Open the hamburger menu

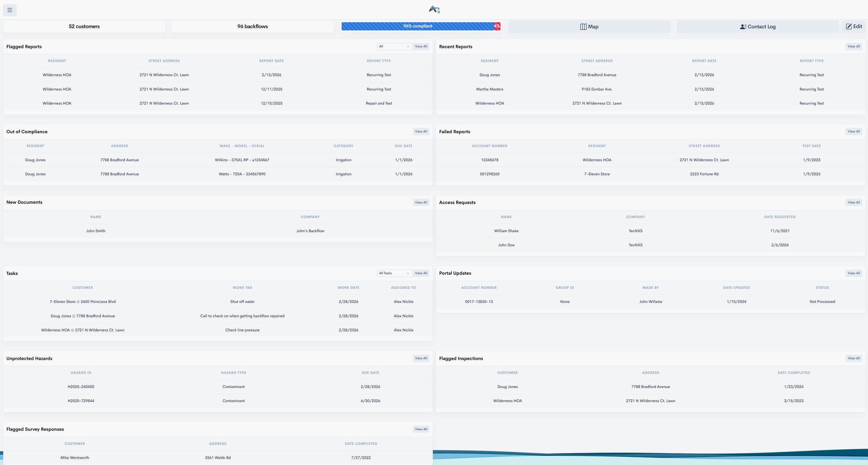[10, 10]
